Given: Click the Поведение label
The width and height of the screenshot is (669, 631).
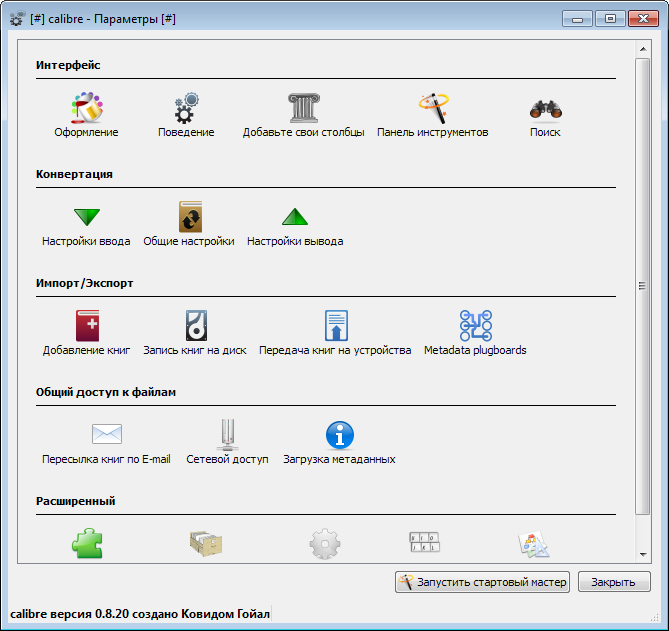Looking at the screenshot, I should tap(186, 132).
